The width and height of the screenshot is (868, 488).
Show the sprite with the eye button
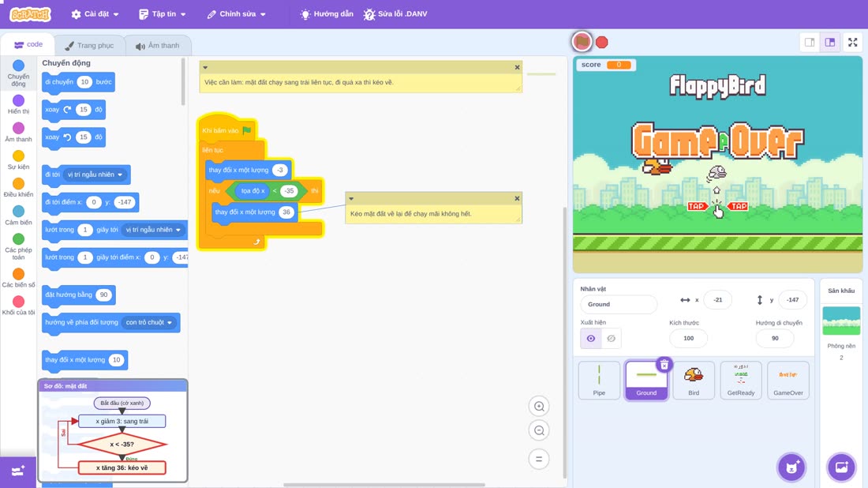591,339
